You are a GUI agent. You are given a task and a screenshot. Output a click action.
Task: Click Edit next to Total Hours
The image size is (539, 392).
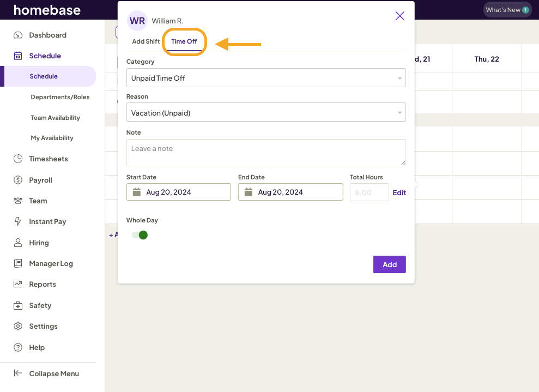(399, 192)
